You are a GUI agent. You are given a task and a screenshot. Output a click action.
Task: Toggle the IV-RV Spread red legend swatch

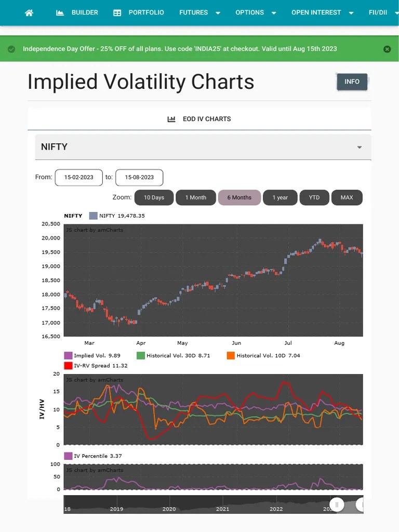(x=68, y=365)
